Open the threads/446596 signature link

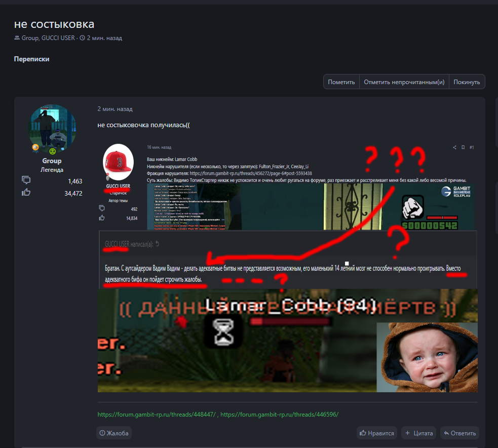[x=280, y=414]
